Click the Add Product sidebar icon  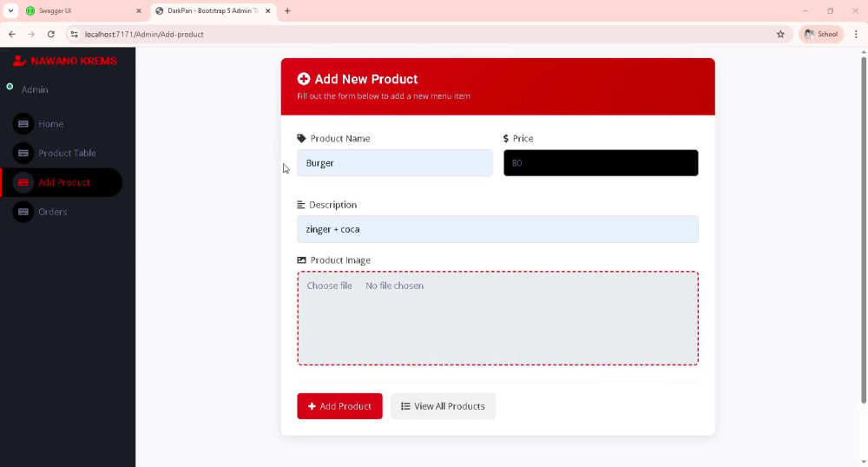[23, 182]
